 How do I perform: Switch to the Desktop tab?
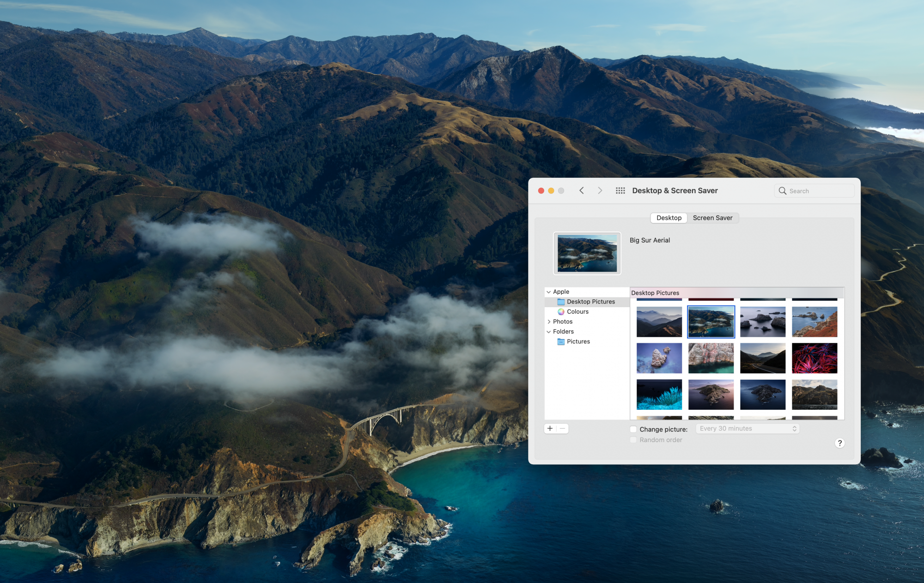669,218
